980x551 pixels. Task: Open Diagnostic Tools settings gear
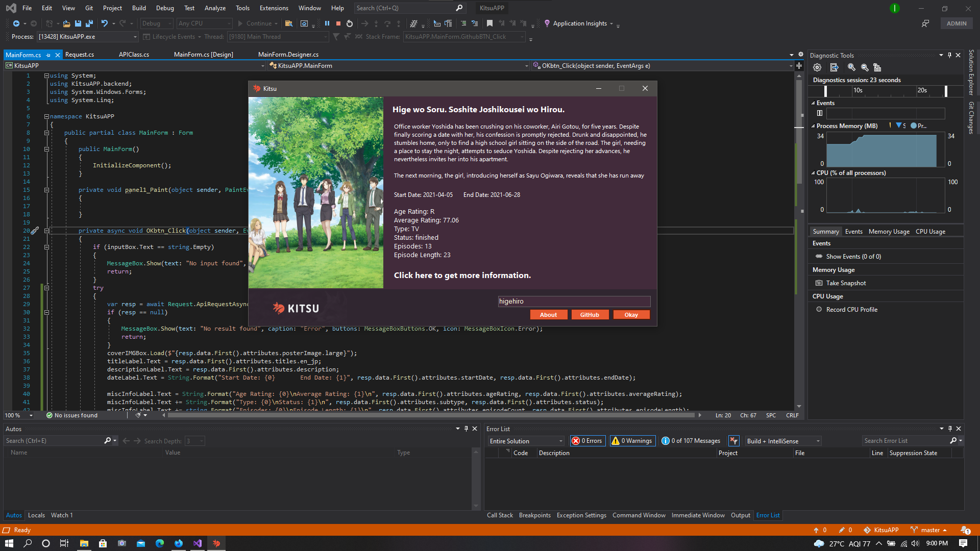click(x=817, y=67)
